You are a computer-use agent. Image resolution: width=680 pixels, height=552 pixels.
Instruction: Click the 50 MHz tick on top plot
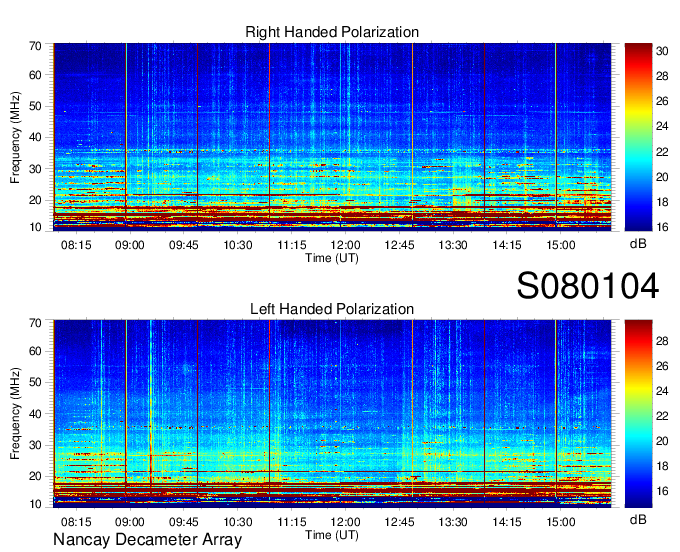(x=35, y=106)
